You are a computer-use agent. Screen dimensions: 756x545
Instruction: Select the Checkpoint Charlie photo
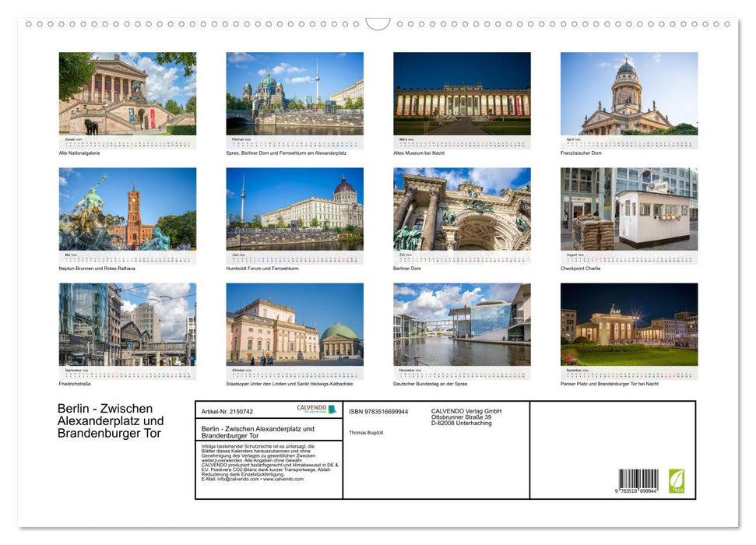[x=628, y=213]
